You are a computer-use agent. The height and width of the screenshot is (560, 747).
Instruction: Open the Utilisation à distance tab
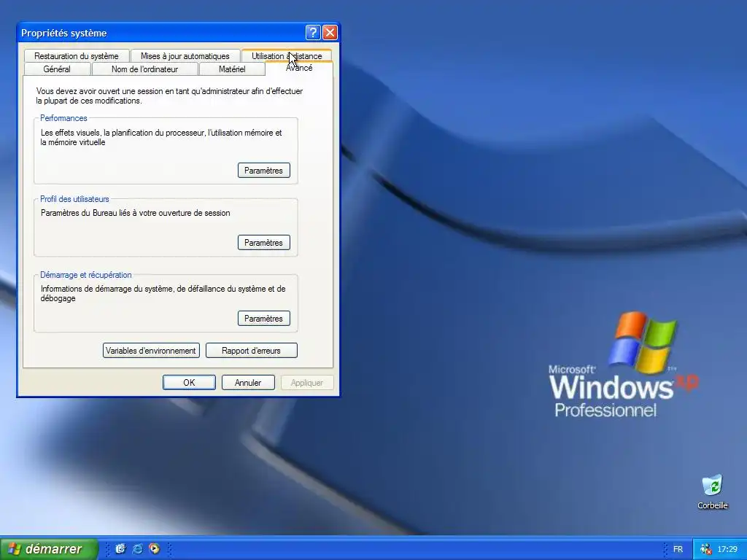286,55
